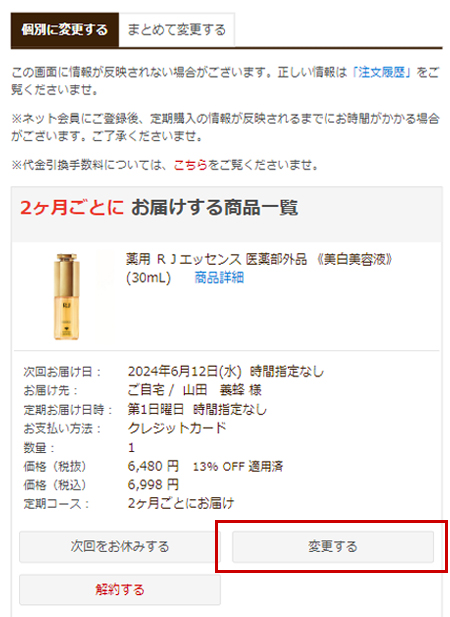Screen dimensions: 450x617
Task: Click the 2ヶ月ごとにお届け course value
Action: click(x=181, y=503)
